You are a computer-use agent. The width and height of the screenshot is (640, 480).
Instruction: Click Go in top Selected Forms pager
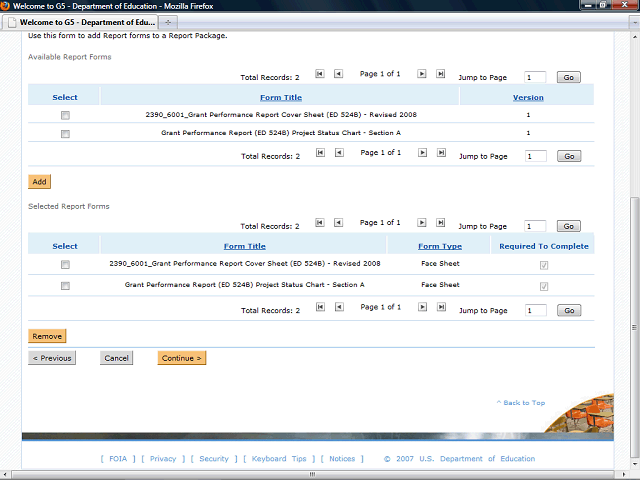(569, 226)
